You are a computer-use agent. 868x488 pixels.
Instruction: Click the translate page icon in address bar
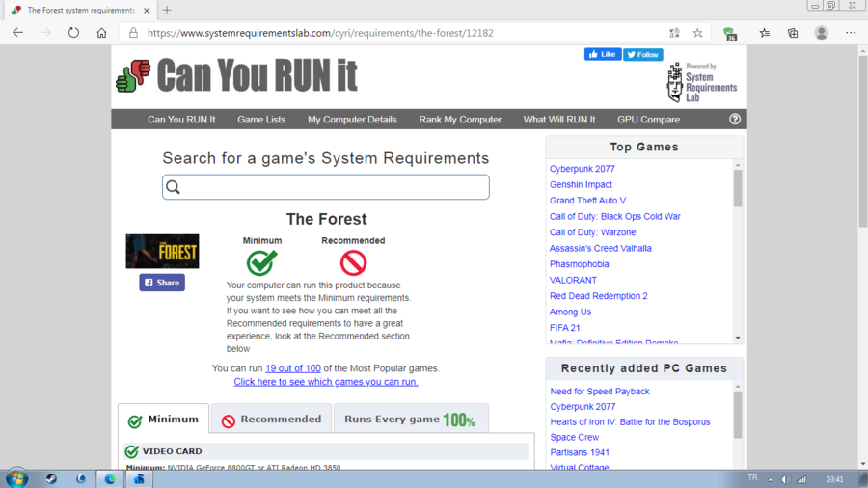click(x=674, y=33)
